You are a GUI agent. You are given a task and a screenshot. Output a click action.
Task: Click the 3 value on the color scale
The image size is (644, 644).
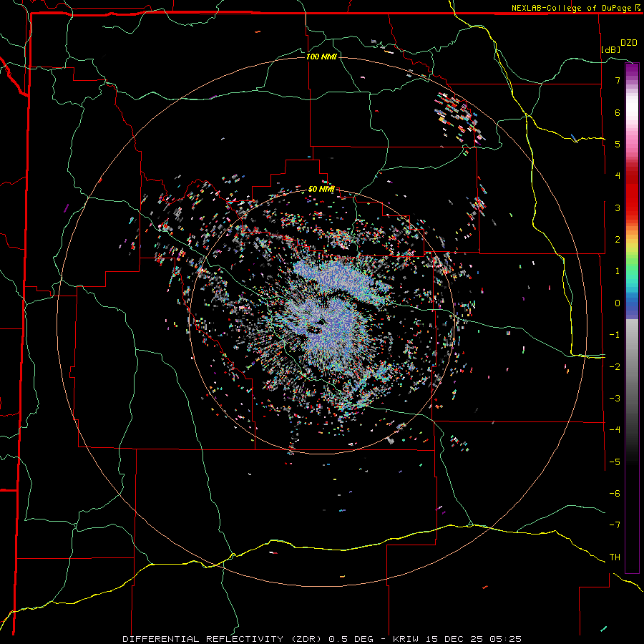[618, 208]
